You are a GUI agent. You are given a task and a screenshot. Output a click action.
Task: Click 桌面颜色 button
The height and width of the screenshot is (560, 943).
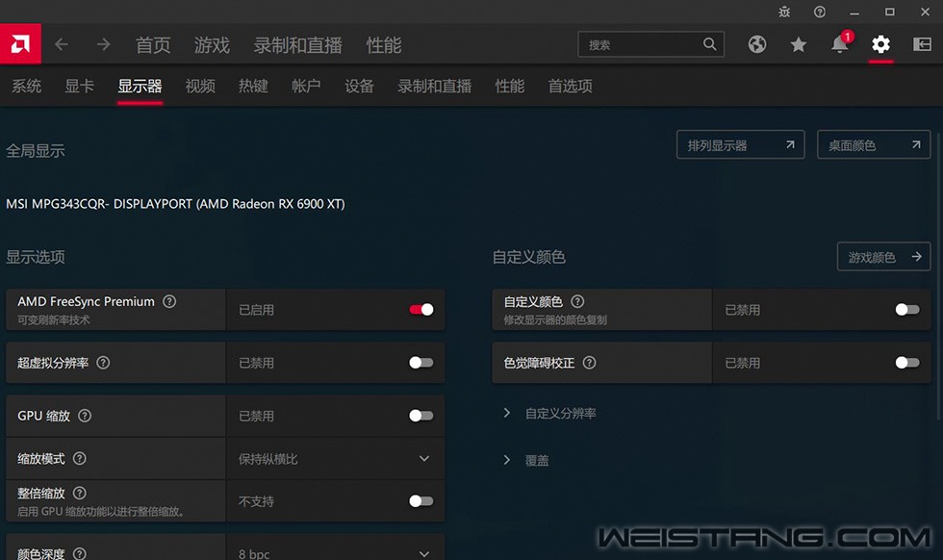pos(874,145)
